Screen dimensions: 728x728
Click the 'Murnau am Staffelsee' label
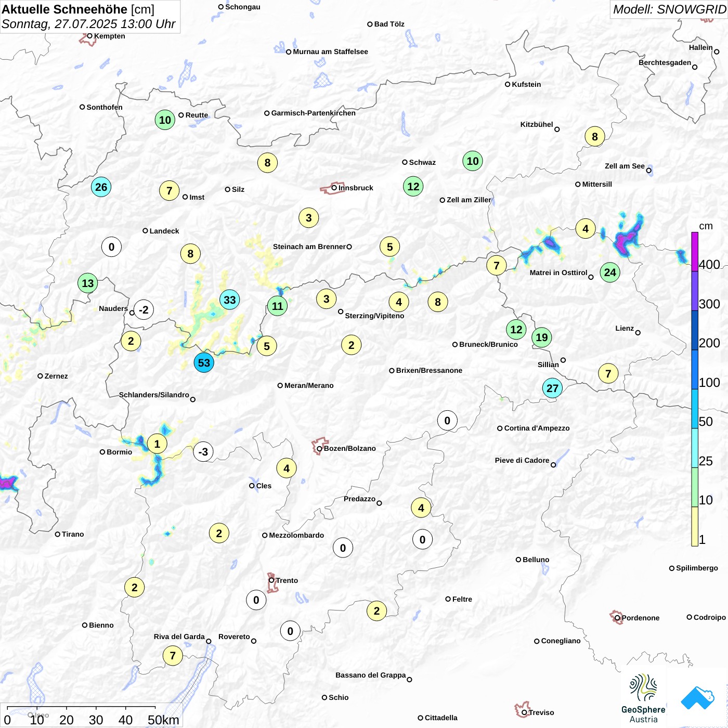[x=330, y=51]
